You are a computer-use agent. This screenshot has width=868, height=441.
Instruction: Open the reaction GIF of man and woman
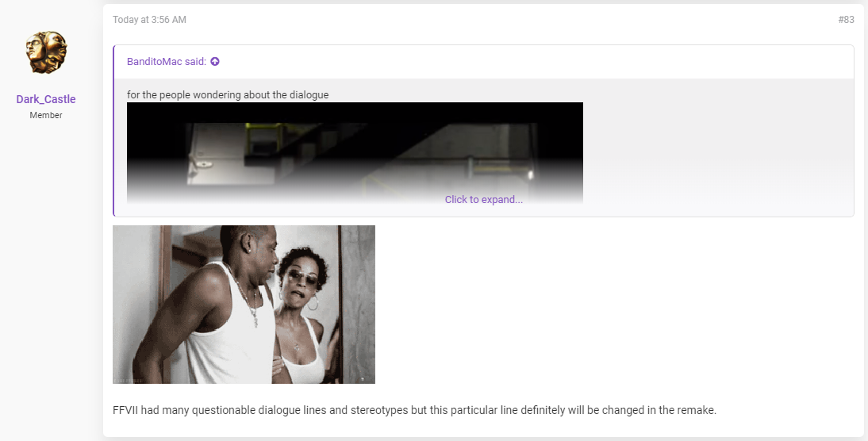point(244,305)
